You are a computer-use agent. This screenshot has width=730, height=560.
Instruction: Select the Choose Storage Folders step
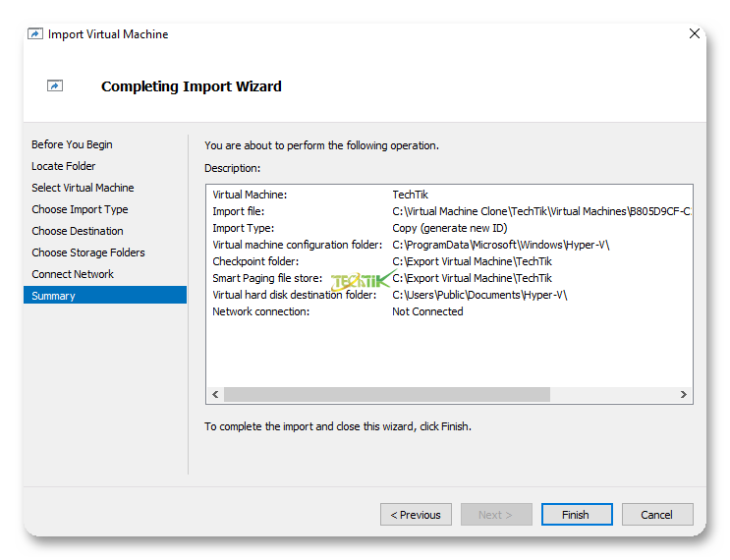pos(87,252)
